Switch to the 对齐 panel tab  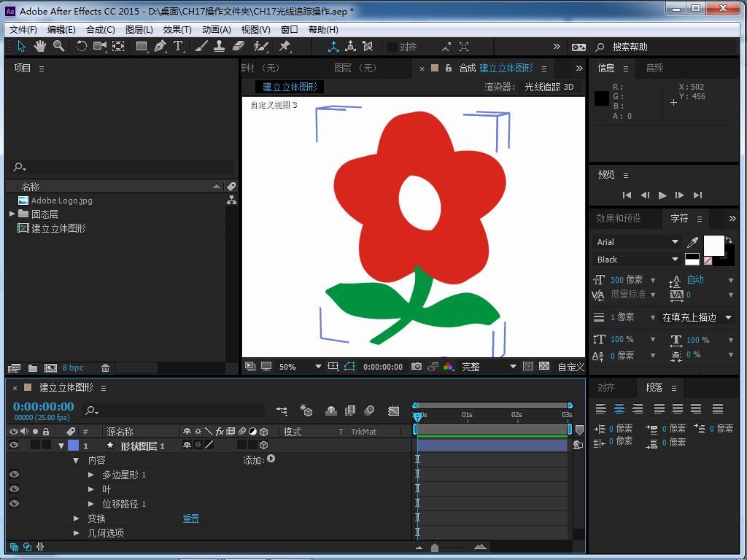[606, 388]
